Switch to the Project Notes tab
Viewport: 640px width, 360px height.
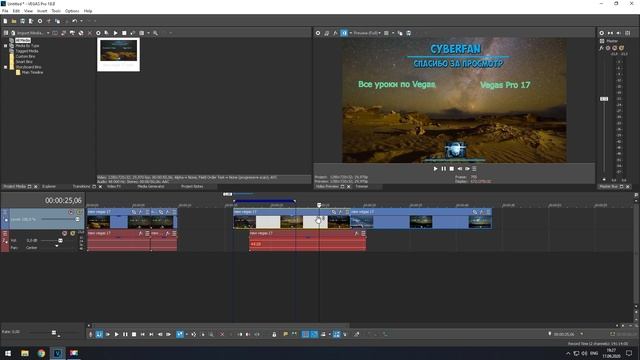192,187
